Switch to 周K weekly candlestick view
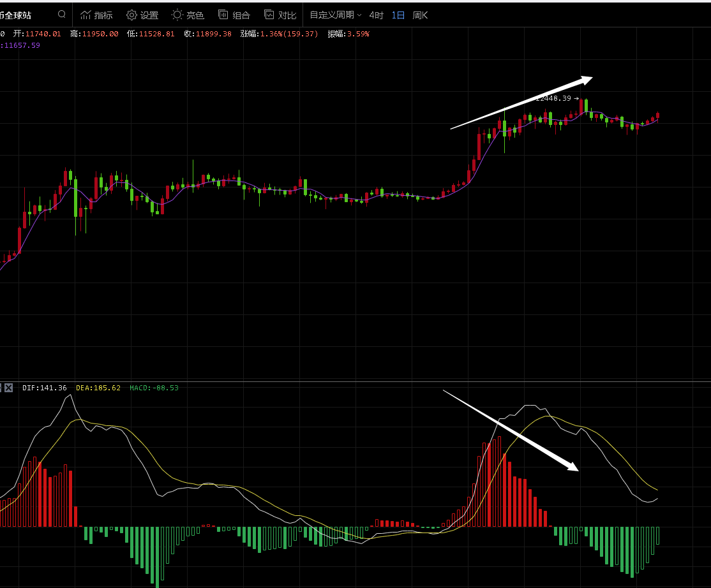 coord(421,15)
